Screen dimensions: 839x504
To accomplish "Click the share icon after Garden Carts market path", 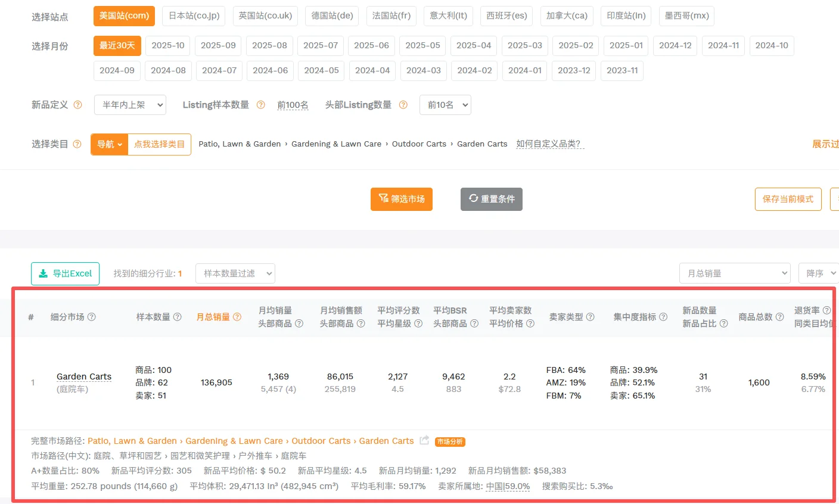I will point(425,441).
